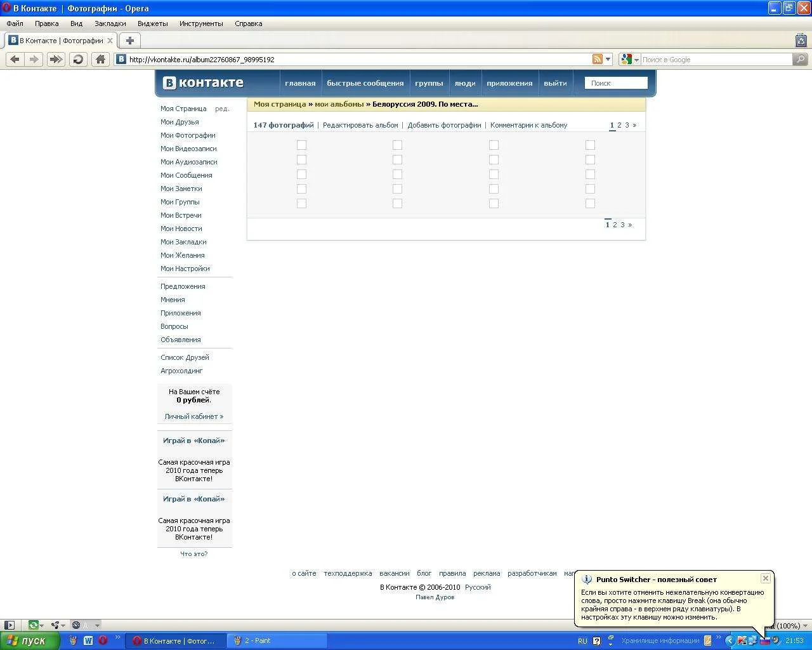Open the RSS feed icon in address bar

coord(597,59)
